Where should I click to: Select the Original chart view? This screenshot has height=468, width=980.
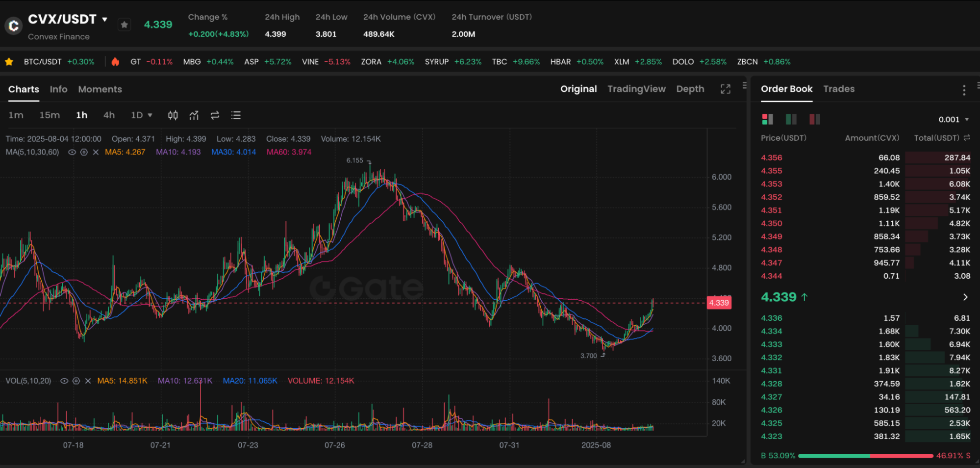pos(578,89)
